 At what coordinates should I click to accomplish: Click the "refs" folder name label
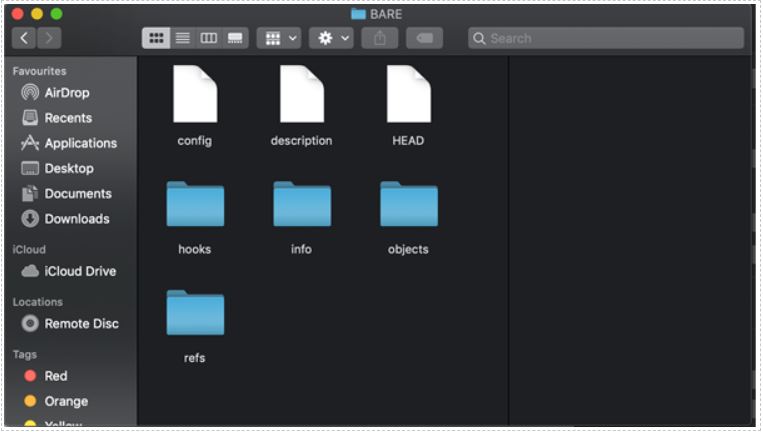[x=195, y=358]
